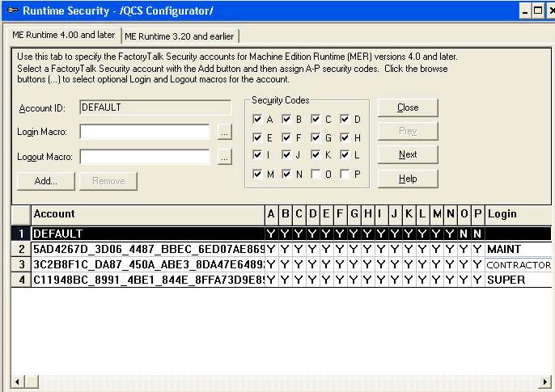Screen dimensions: 555x392
Task: Click the Prev button
Action: (408, 131)
